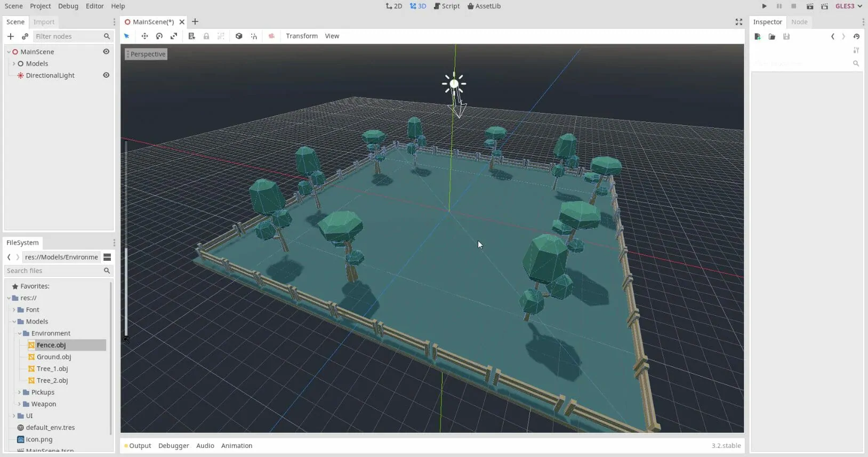Expand the Pickups folder
868x457 pixels.
[19, 392]
